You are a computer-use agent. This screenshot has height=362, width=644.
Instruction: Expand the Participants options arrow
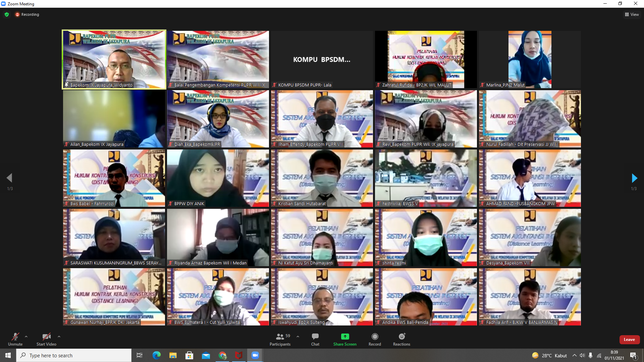point(298,337)
